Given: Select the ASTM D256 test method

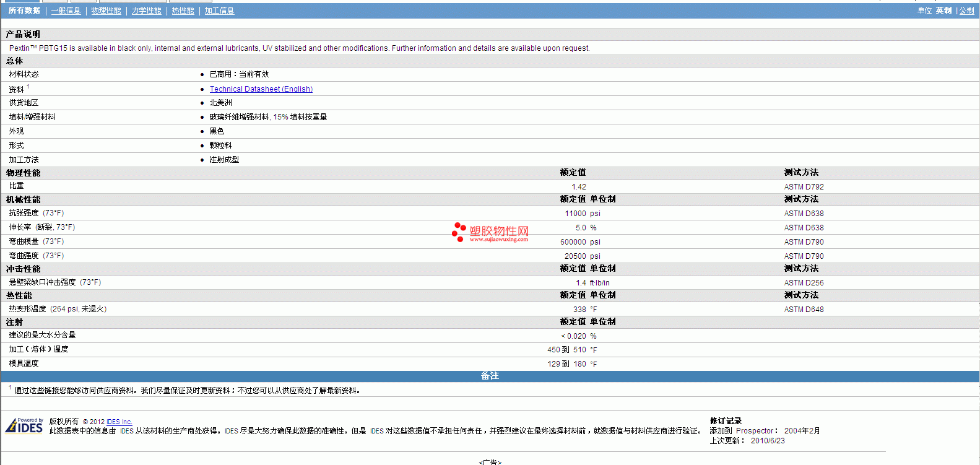Looking at the screenshot, I should [804, 283].
